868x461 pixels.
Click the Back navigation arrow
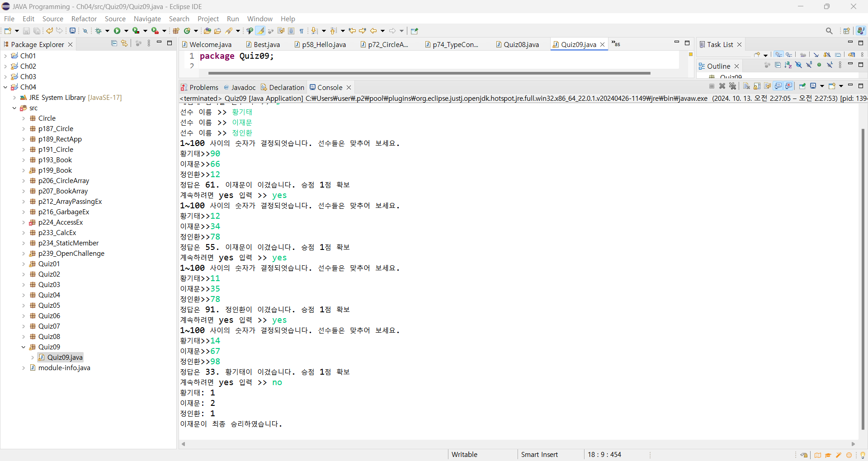pyautogui.click(x=373, y=31)
